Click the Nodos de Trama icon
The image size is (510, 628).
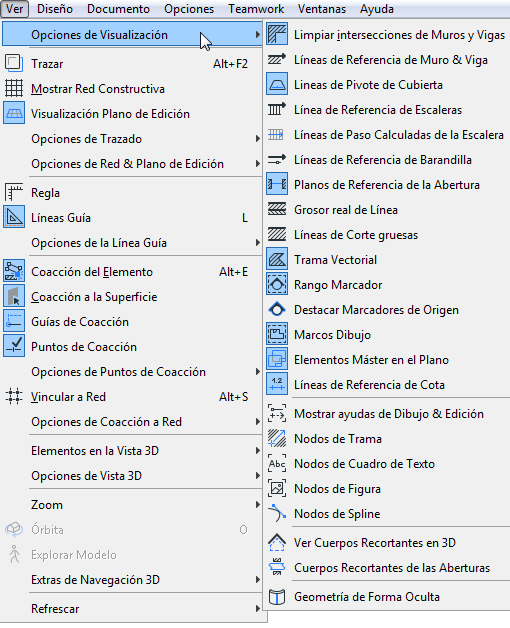click(277, 439)
